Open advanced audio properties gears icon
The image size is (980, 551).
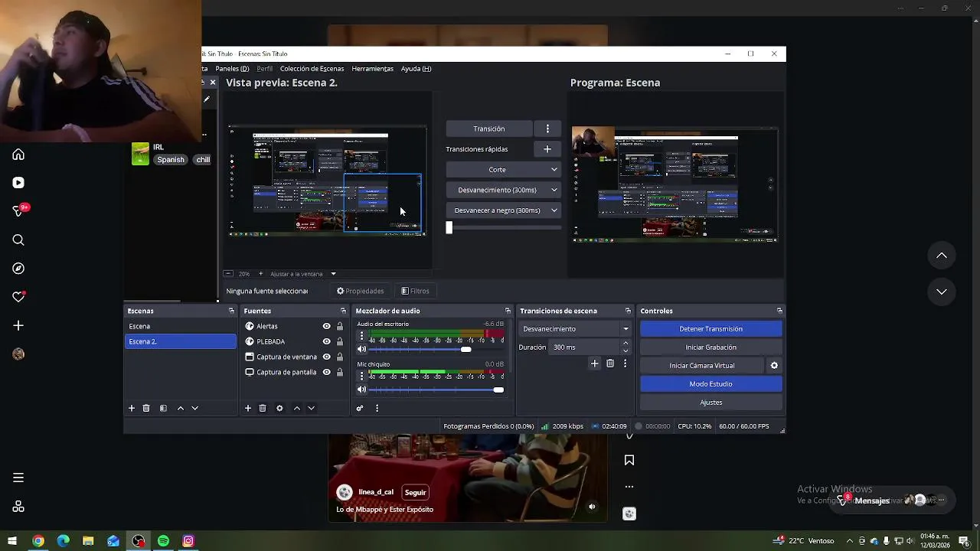tap(359, 409)
